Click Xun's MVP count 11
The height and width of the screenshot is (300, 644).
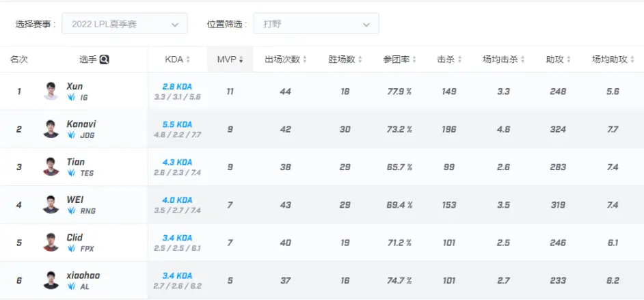pos(230,92)
